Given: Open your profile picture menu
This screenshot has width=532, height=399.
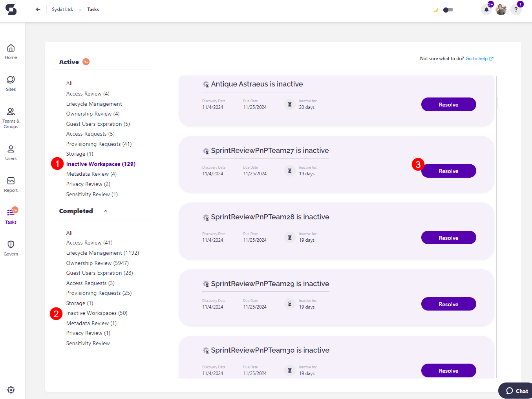Looking at the screenshot, I should 501,9.
